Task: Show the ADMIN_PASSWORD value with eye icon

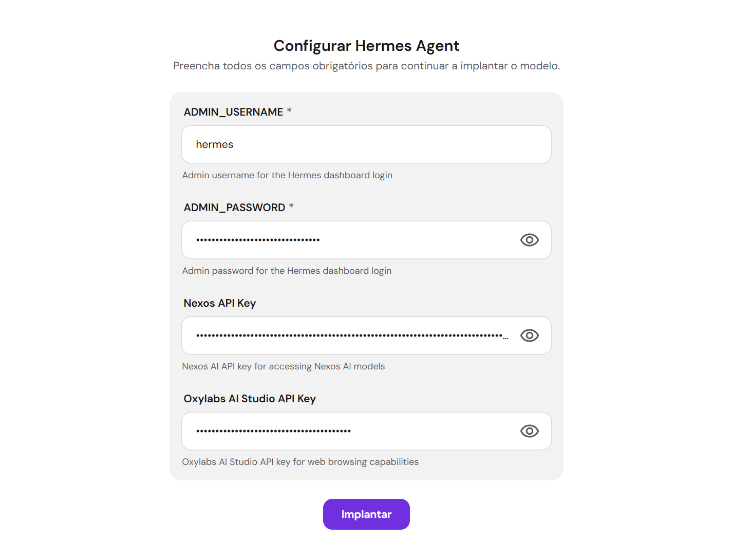Action: coord(529,240)
